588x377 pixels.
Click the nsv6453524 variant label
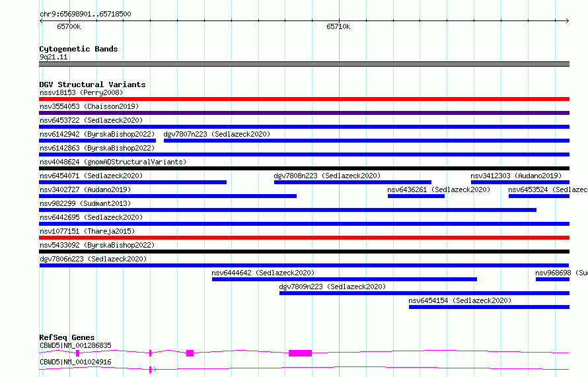coord(548,189)
